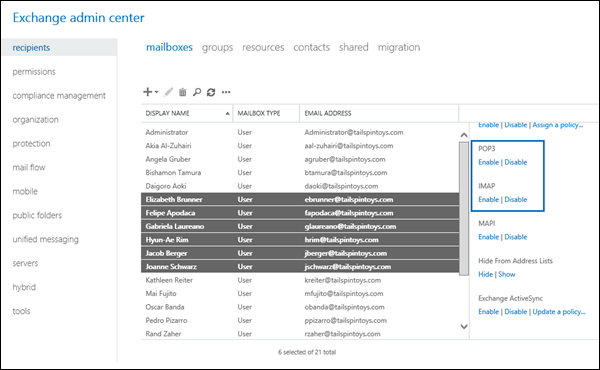Image resolution: width=600 pixels, height=370 pixels.
Task: Click the MAILBOX TYPE column header
Action: click(259, 113)
